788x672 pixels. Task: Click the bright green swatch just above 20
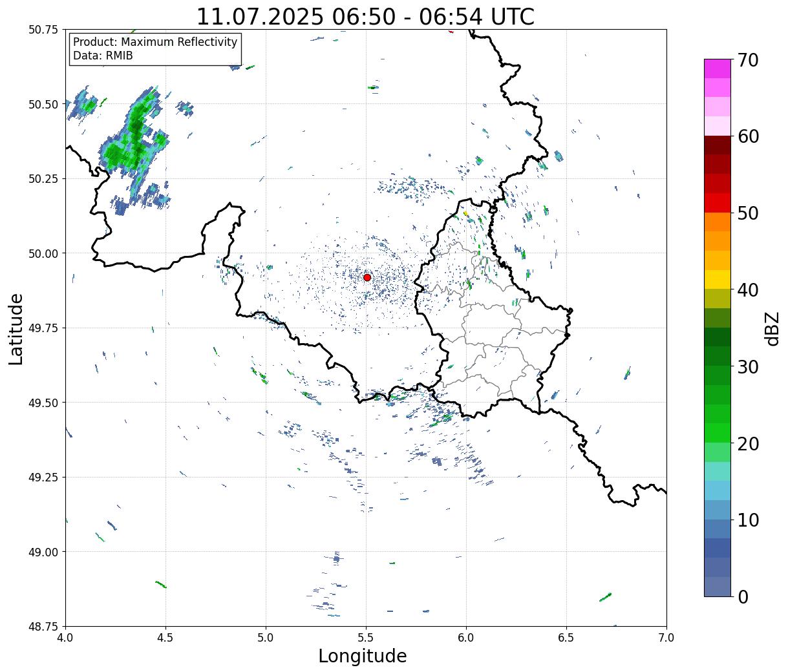pos(718,433)
